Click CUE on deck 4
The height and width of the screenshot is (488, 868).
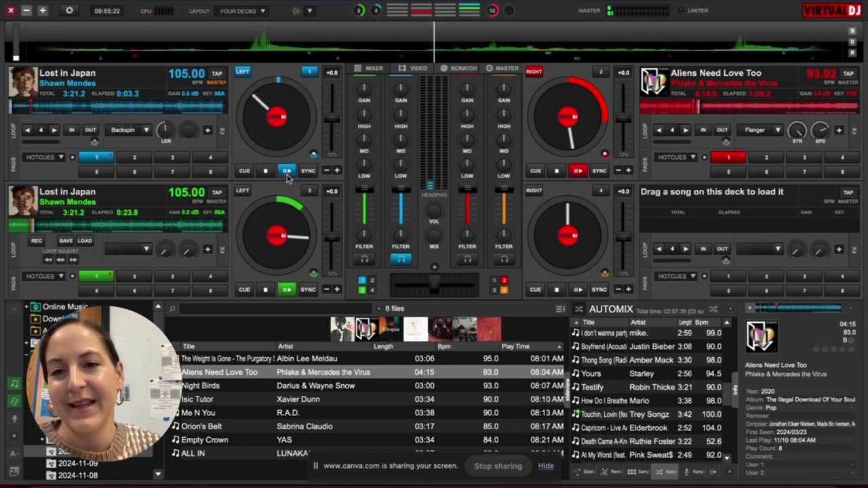536,289
